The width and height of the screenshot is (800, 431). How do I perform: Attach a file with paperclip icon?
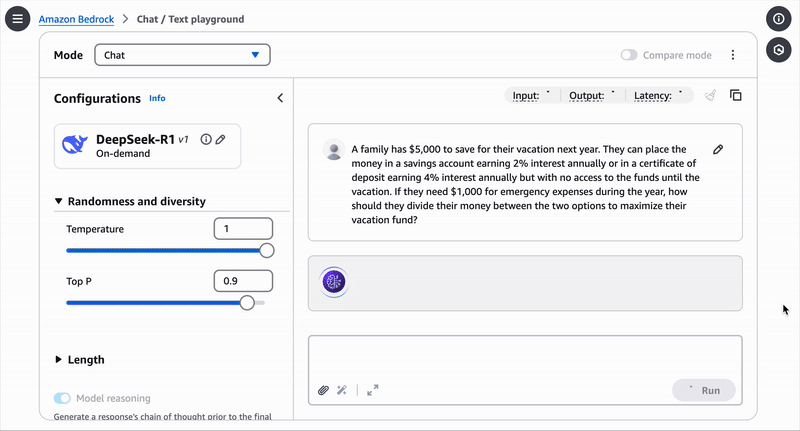(x=323, y=390)
